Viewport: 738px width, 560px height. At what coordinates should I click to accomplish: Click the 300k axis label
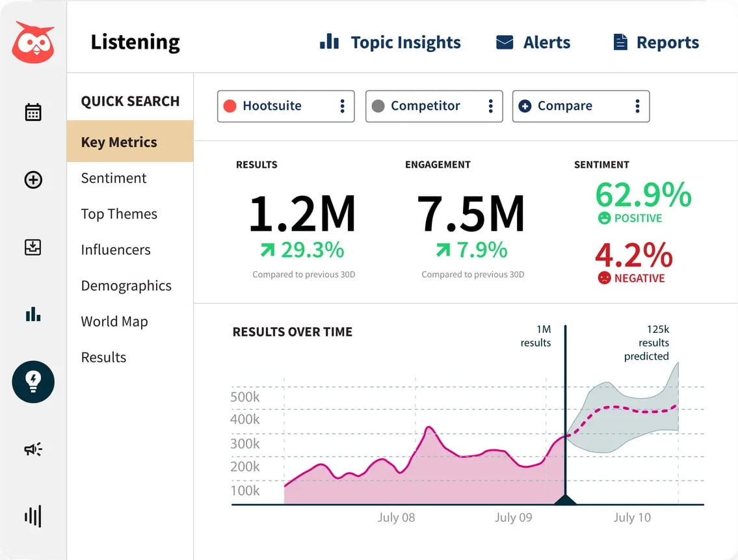pos(244,444)
